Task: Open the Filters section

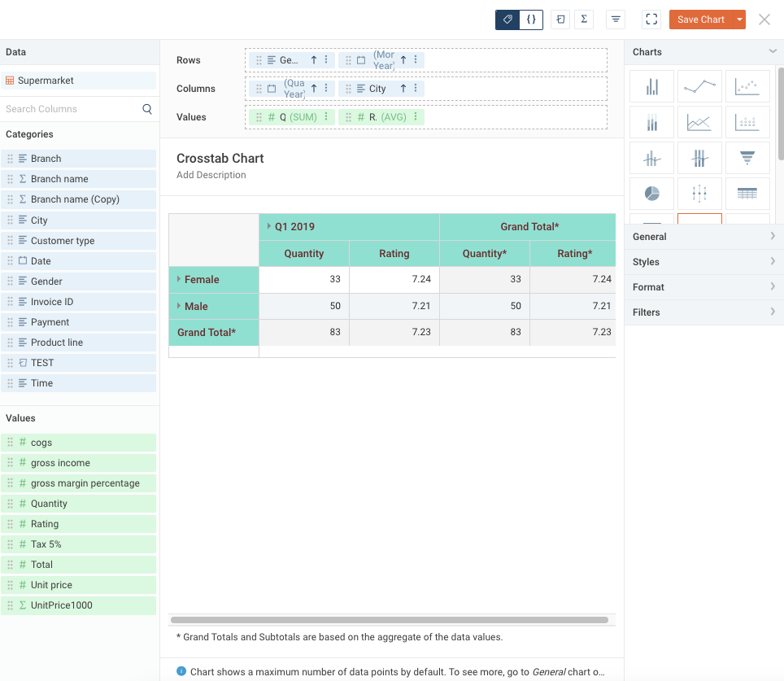Action: coord(704,312)
